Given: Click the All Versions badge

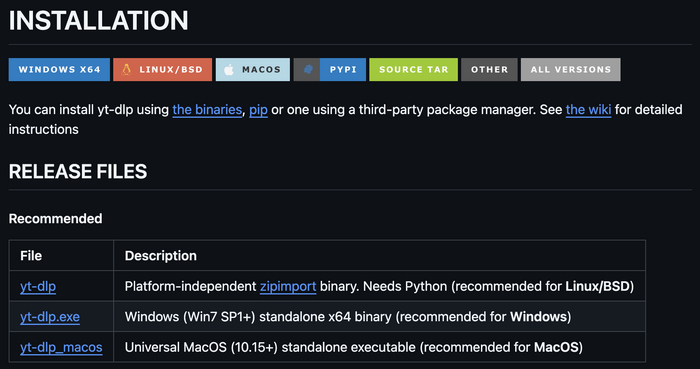Looking at the screenshot, I should click(571, 70).
